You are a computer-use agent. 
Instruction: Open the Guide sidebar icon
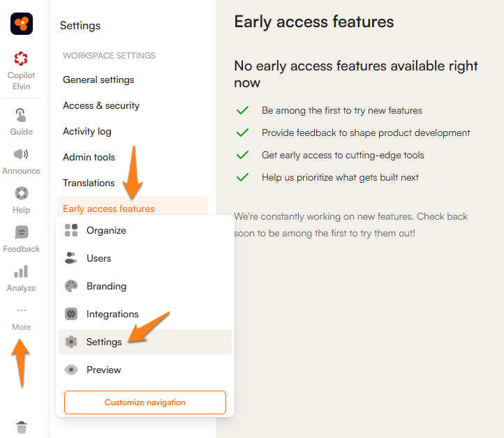pyautogui.click(x=22, y=115)
